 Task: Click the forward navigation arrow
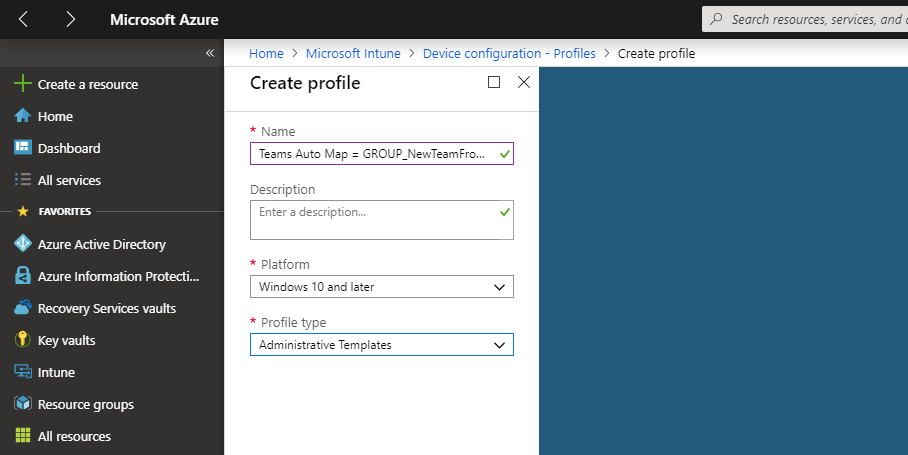pos(70,19)
